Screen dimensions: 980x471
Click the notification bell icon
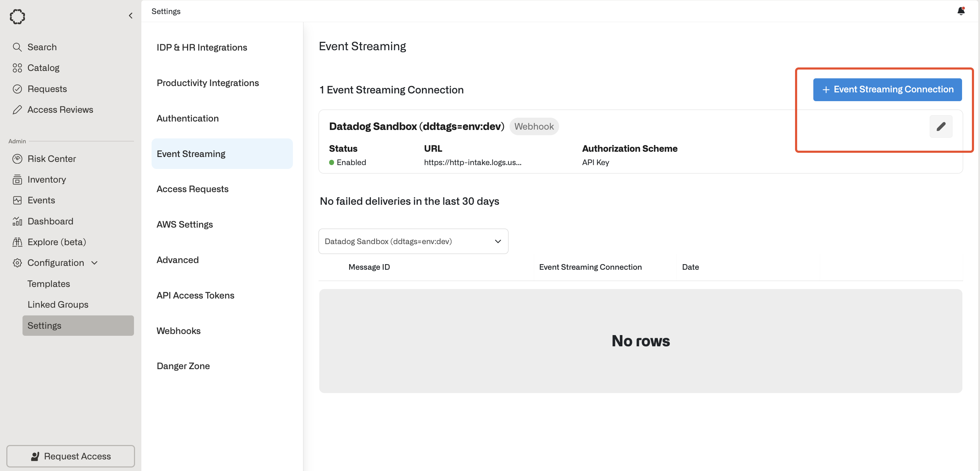pos(961,11)
